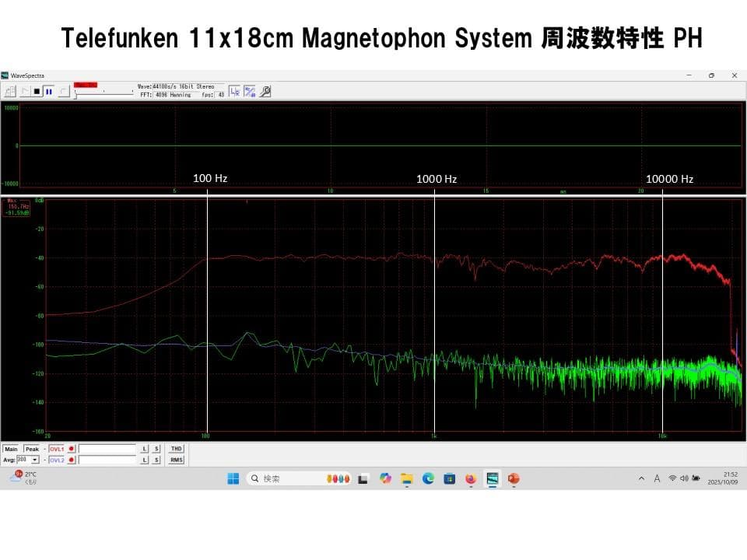Viewport: 747px width, 560px height.
Task: Click the percent/dB display mode icon
Action: coord(250,92)
